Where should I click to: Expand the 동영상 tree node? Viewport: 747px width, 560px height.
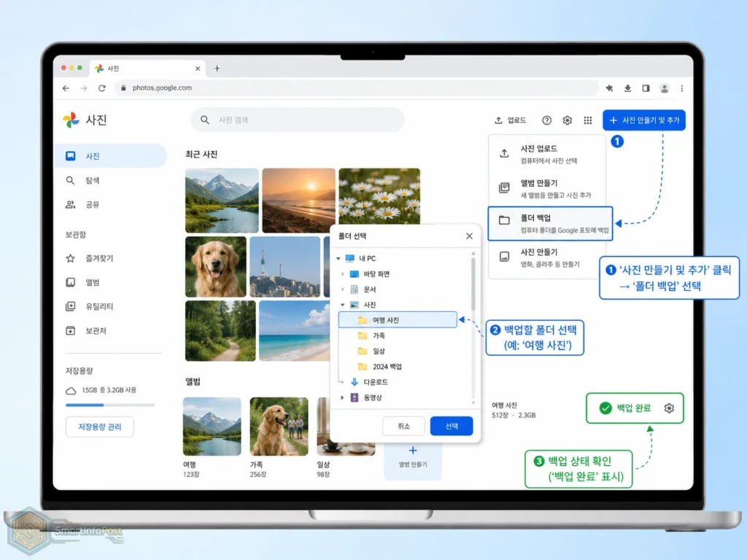pyautogui.click(x=343, y=397)
